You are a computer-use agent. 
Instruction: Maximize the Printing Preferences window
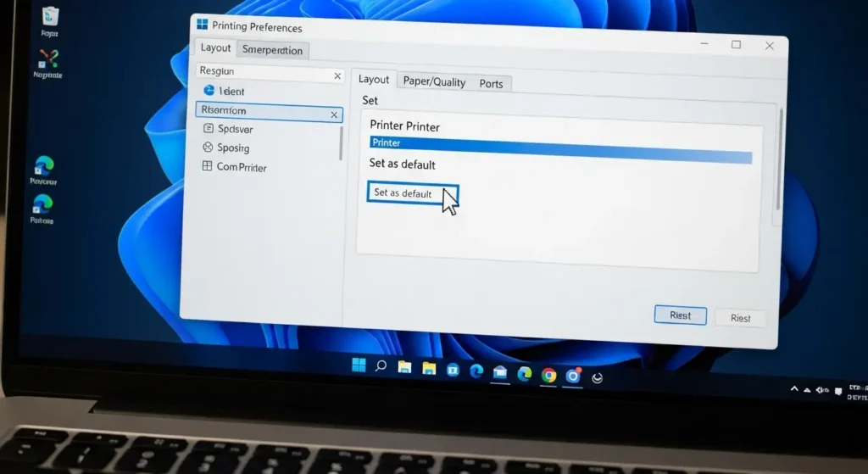pos(737,44)
